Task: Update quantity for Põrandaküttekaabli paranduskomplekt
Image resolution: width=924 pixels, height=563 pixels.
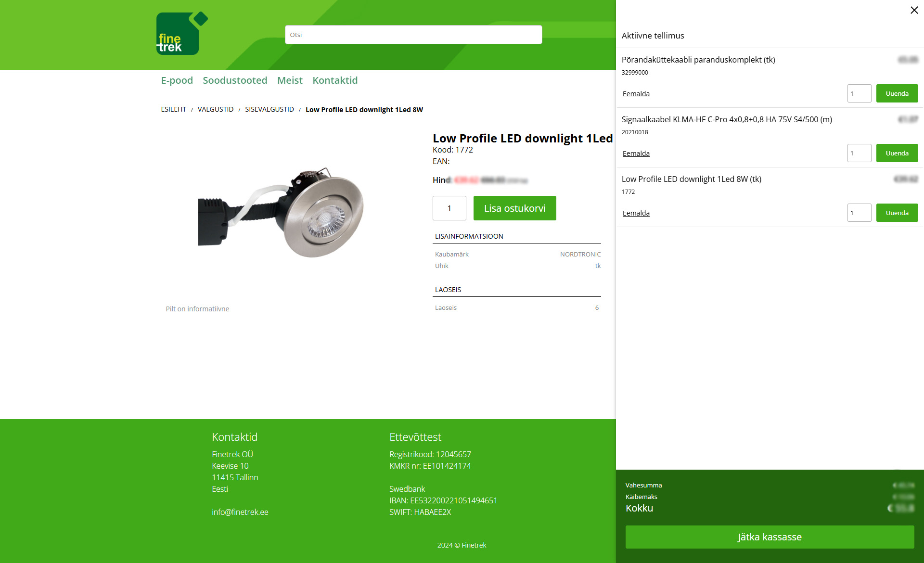Action: click(x=897, y=93)
